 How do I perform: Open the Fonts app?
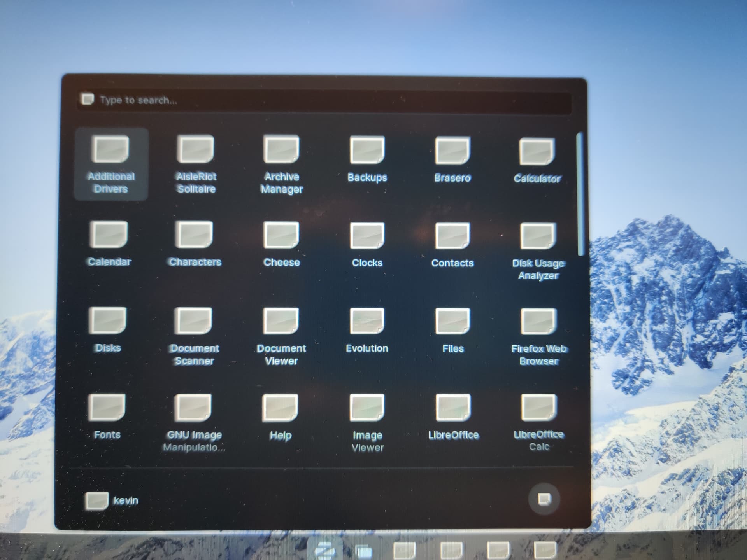point(107,416)
